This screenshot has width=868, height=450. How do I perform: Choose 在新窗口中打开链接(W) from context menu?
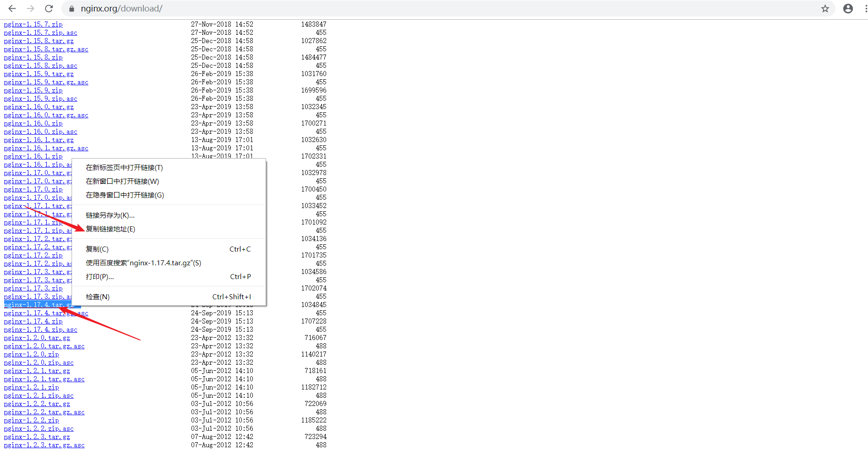tap(169, 181)
